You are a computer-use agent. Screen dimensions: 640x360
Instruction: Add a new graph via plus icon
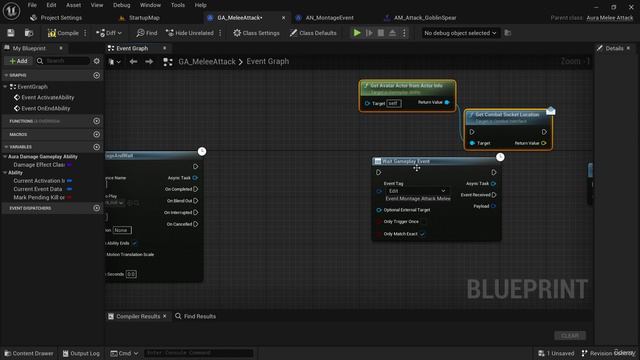click(97, 76)
